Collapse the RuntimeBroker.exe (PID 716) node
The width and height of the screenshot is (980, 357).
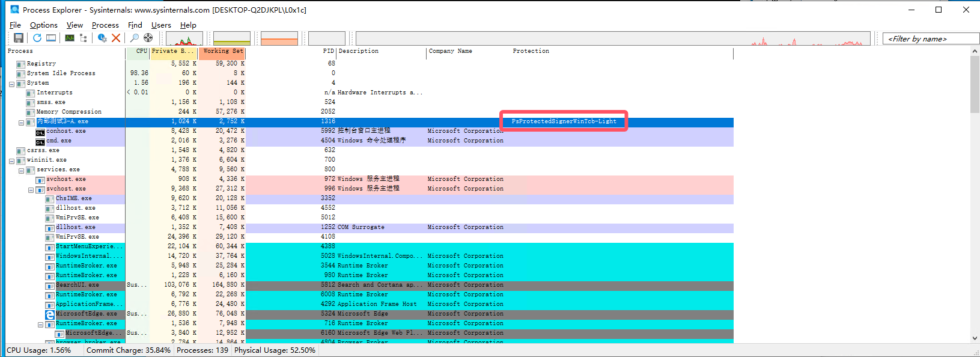(x=40, y=325)
